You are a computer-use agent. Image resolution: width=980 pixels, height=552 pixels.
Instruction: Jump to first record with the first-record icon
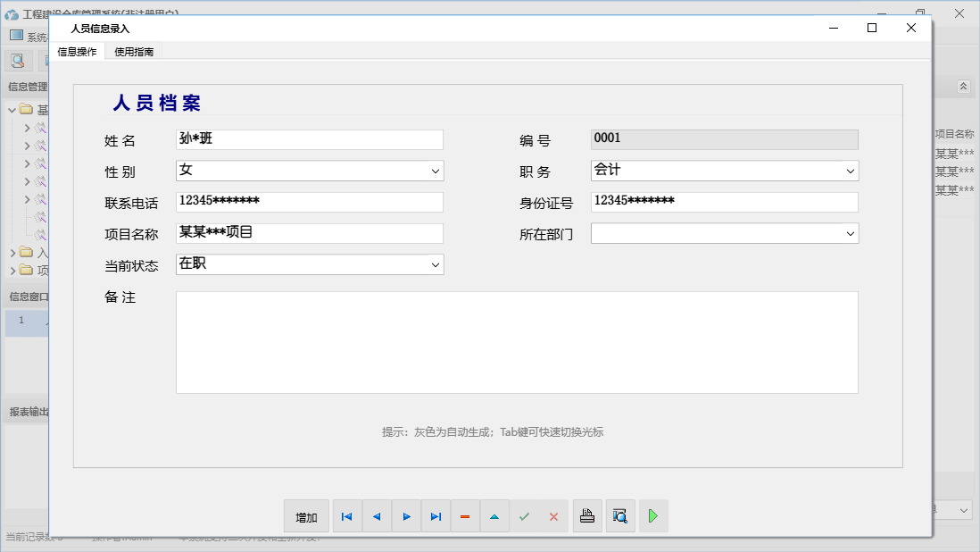point(346,515)
